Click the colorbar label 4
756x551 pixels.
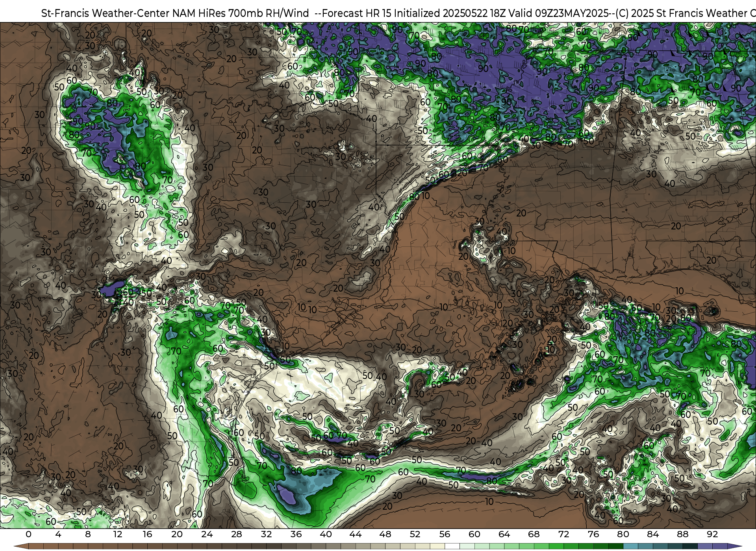click(x=58, y=534)
